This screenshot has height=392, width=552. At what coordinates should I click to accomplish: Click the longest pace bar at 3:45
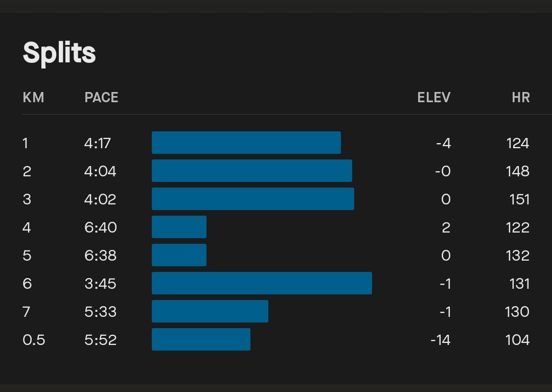pos(262,283)
